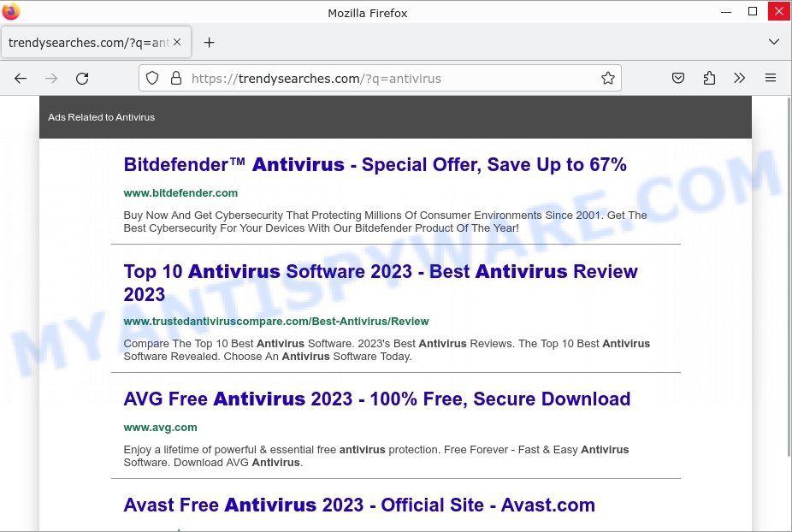
Task: Close the trendysearches.com tab
Action: coord(177,43)
